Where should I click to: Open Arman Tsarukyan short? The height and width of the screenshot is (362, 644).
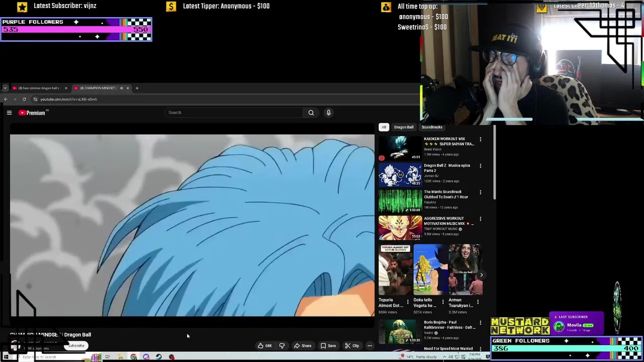465,269
